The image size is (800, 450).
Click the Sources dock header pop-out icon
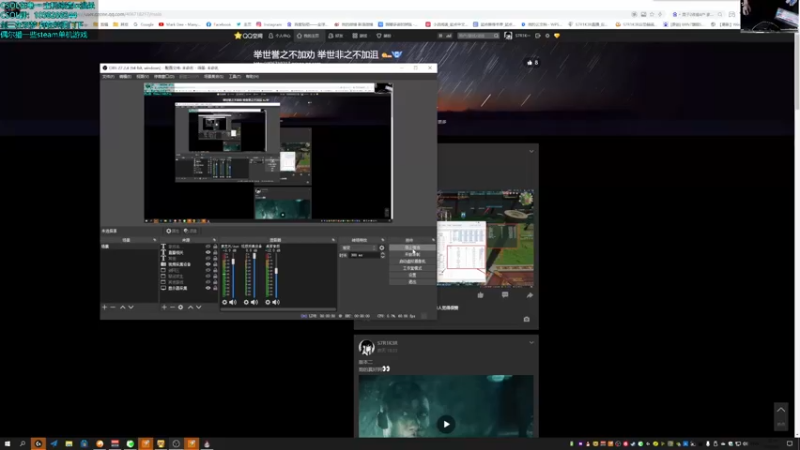point(214,240)
